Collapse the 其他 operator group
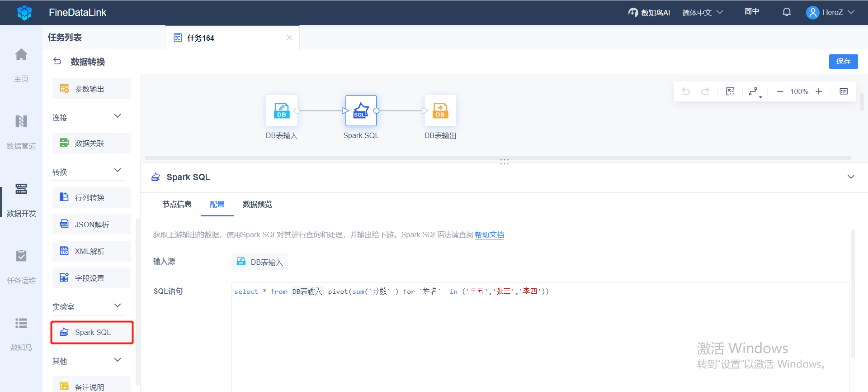This screenshot has height=392, width=868. click(118, 360)
